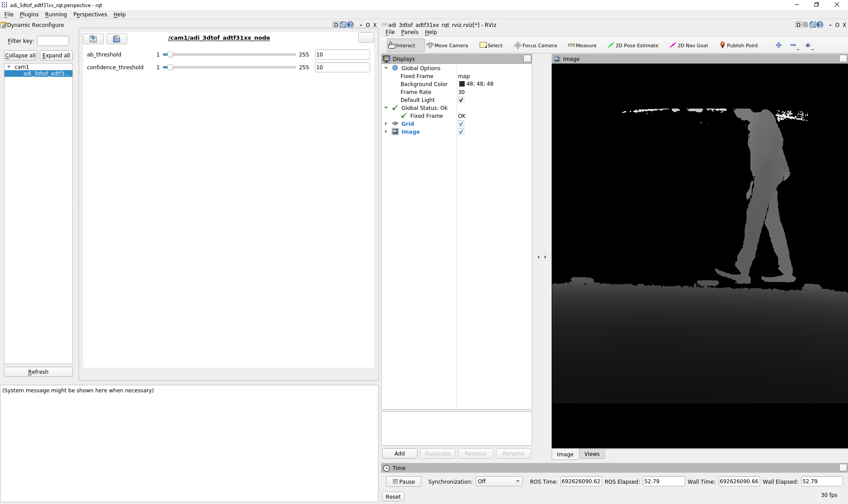
Task: Open the Synchronization dropdown
Action: [x=499, y=481]
